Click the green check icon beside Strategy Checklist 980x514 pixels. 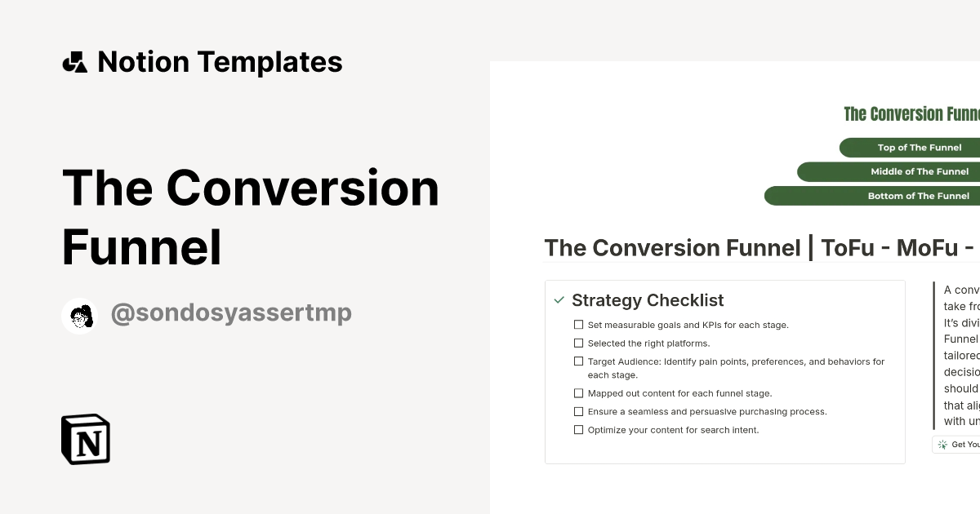(559, 300)
